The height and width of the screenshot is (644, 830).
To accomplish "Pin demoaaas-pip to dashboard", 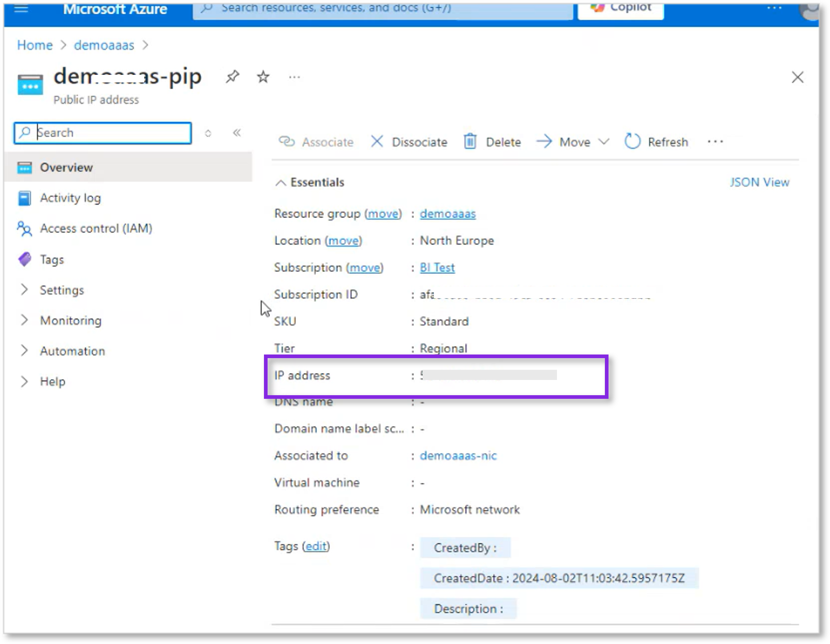I will [233, 77].
